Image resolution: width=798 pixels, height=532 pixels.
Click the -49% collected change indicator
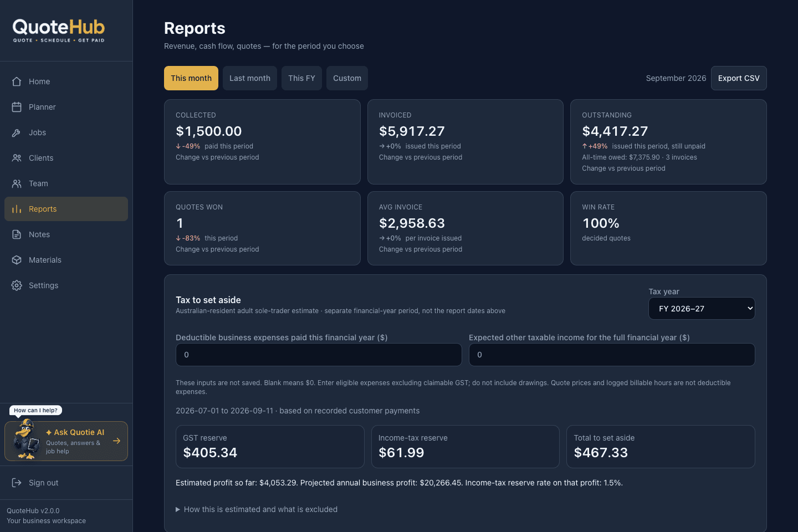click(188, 146)
